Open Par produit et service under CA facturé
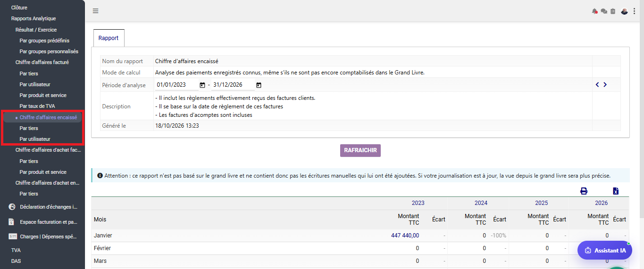 (x=43, y=95)
